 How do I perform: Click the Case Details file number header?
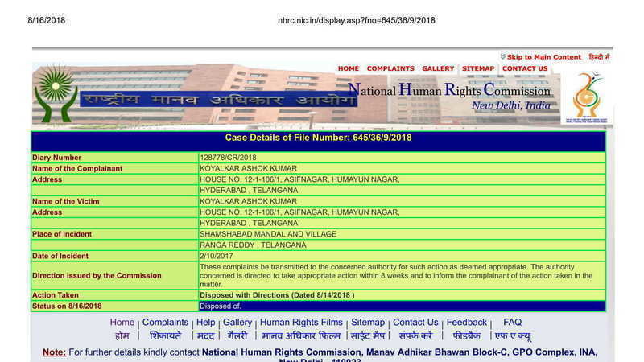(318, 138)
